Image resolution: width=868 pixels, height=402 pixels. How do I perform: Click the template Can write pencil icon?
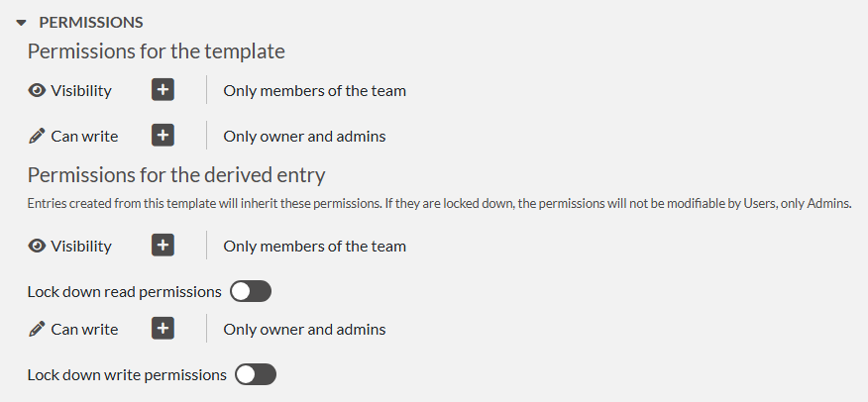[37, 136]
